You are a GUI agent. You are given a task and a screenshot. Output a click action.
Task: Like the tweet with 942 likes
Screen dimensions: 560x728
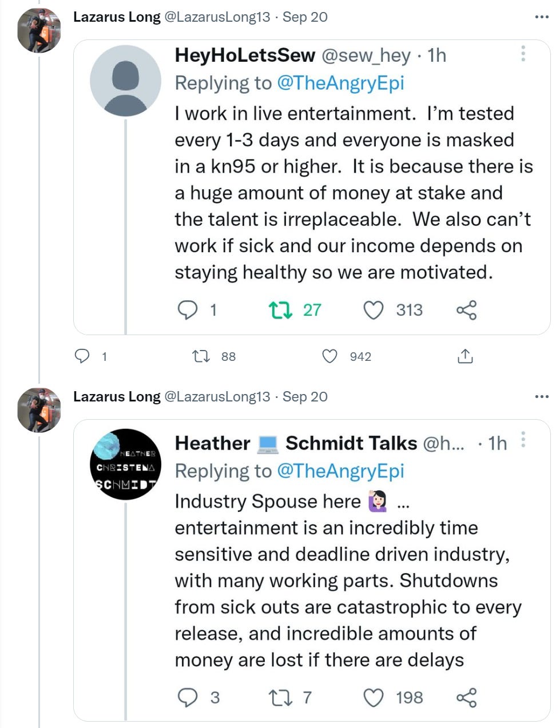pos(330,356)
